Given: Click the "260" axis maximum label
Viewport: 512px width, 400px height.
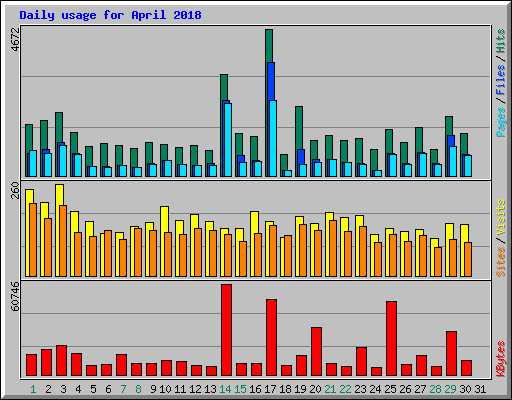Looking at the screenshot, I should (x=15, y=190).
